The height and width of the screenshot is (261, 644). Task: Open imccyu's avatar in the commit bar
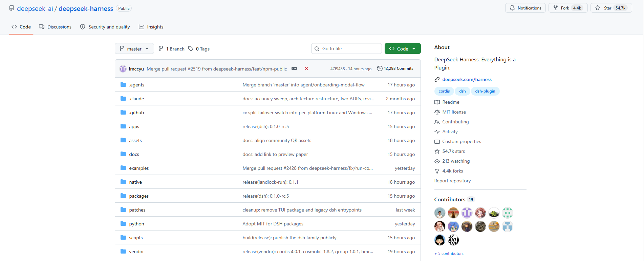click(123, 69)
